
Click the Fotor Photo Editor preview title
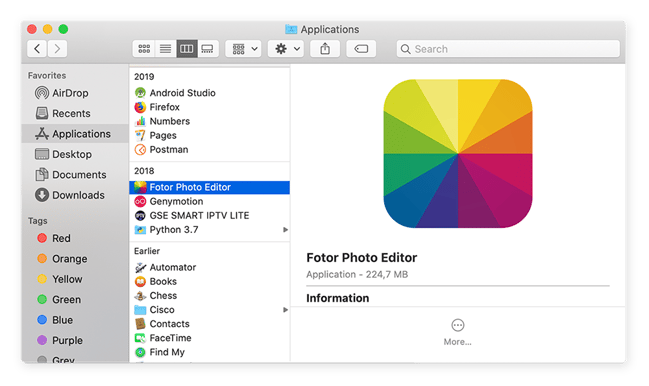click(362, 258)
